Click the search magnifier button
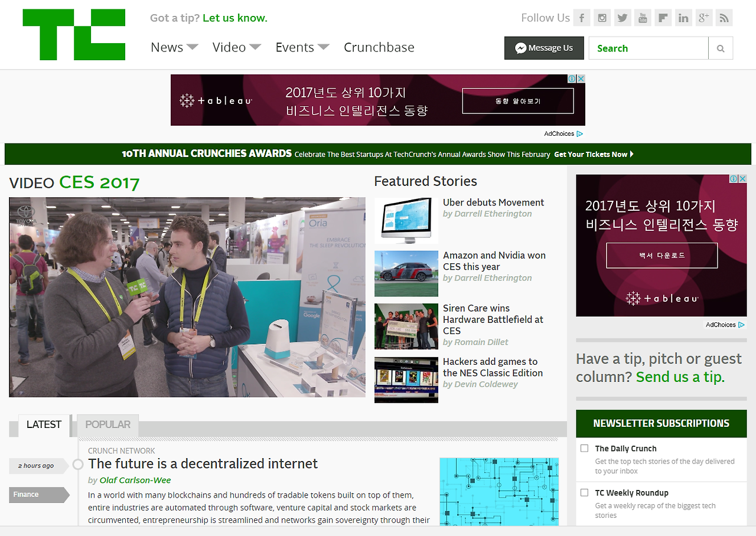Viewport: 756px width, 536px height. point(721,48)
